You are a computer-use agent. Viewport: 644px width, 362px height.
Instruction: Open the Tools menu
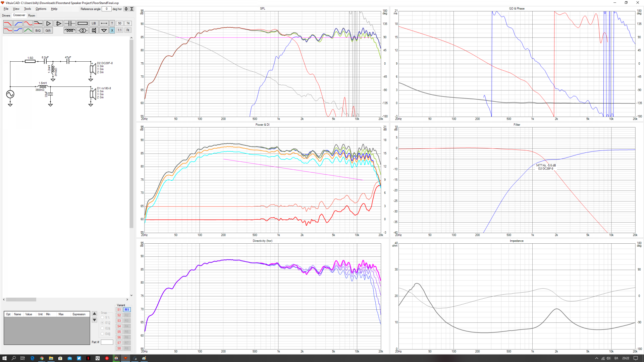coord(28,9)
